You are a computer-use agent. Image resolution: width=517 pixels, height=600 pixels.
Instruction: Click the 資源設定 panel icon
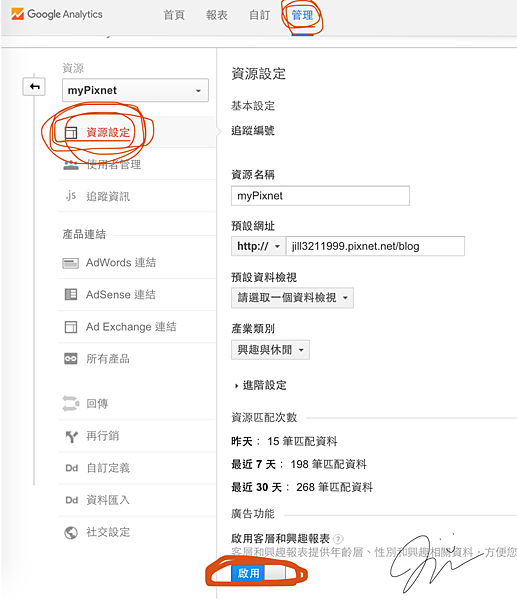pos(71,133)
